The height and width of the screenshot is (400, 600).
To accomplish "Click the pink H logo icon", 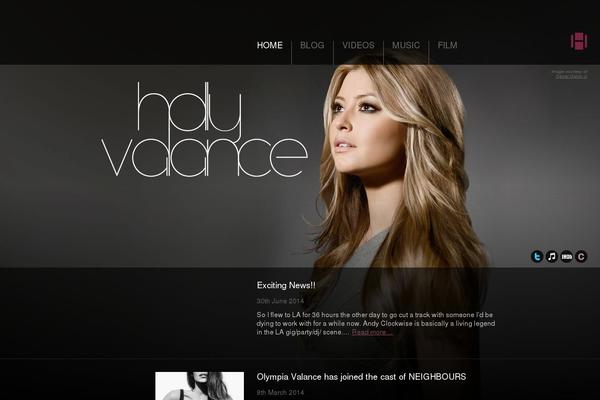I will [579, 41].
